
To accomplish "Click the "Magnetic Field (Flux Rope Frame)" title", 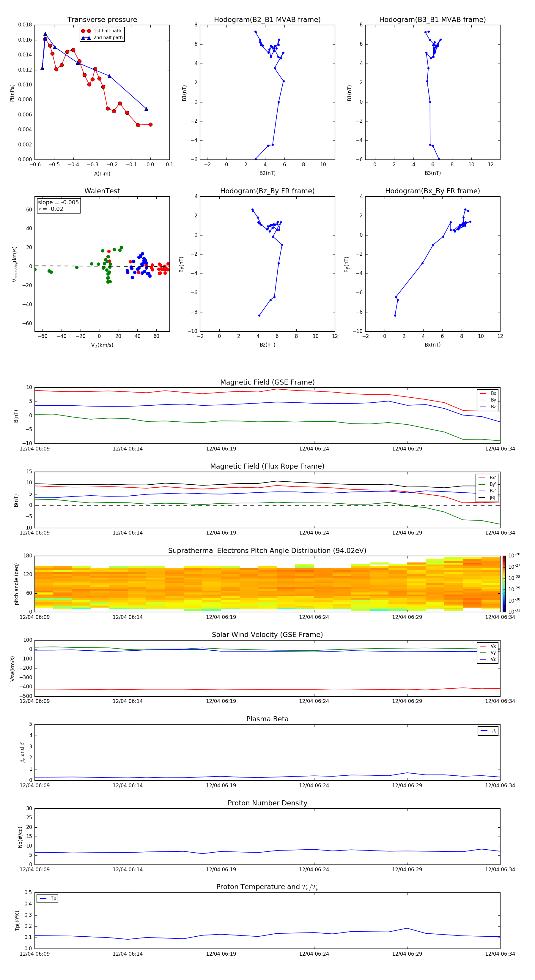I will (x=267, y=467).
